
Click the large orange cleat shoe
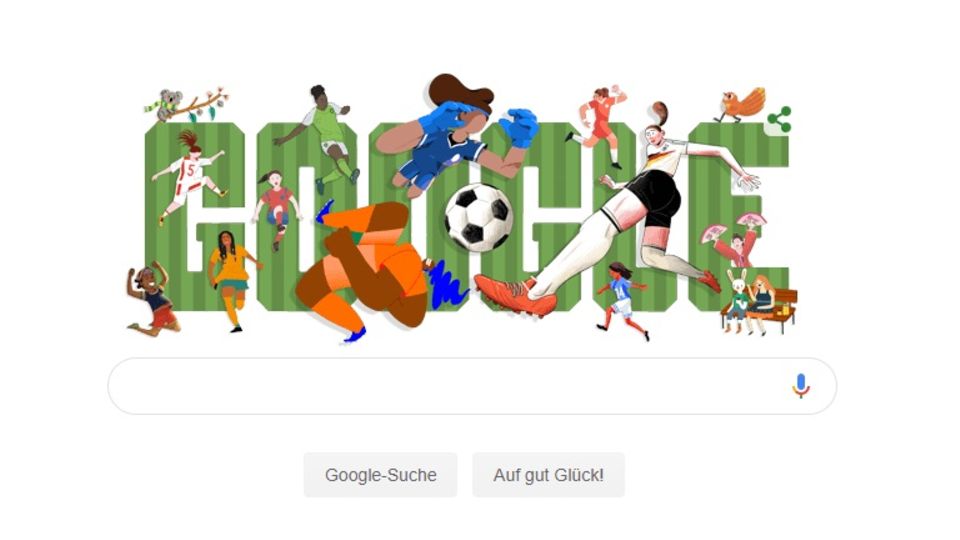click(516, 294)
